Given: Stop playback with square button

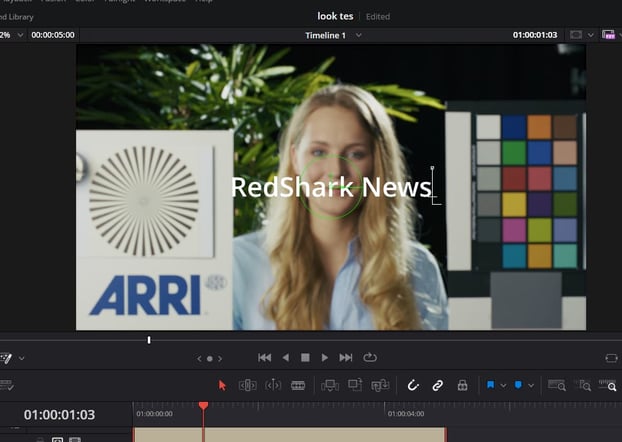Looking at the screenshot, I should [305, 358].
